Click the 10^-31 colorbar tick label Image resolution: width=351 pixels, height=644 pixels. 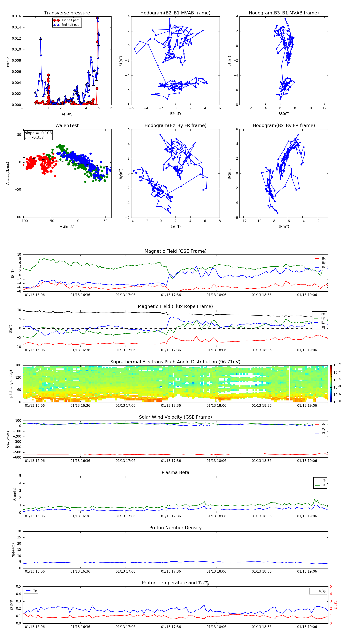coord(337,402)
